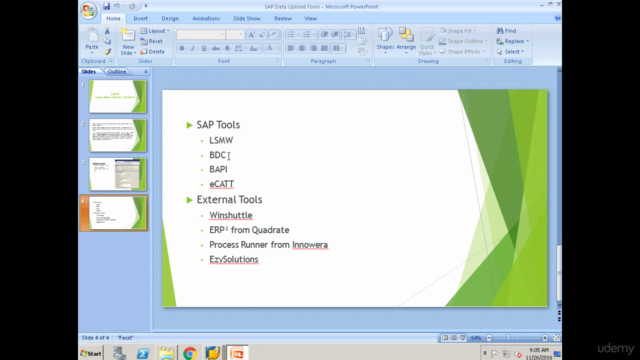
Task: Switch to the Outline pane tab
Action: [x=117, y=71]
